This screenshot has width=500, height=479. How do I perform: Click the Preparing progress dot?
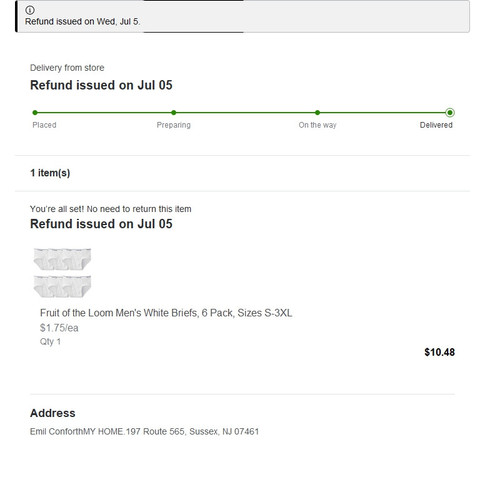click(174, 113)
